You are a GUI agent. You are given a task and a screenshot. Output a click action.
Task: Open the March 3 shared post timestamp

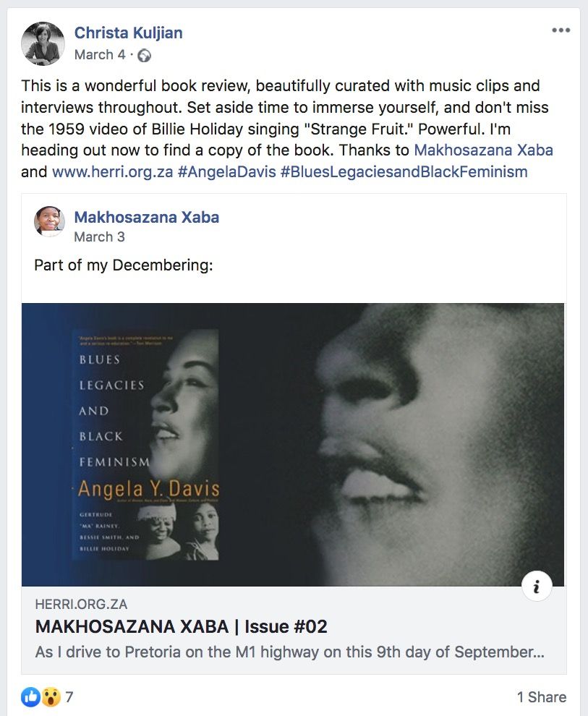99,237
